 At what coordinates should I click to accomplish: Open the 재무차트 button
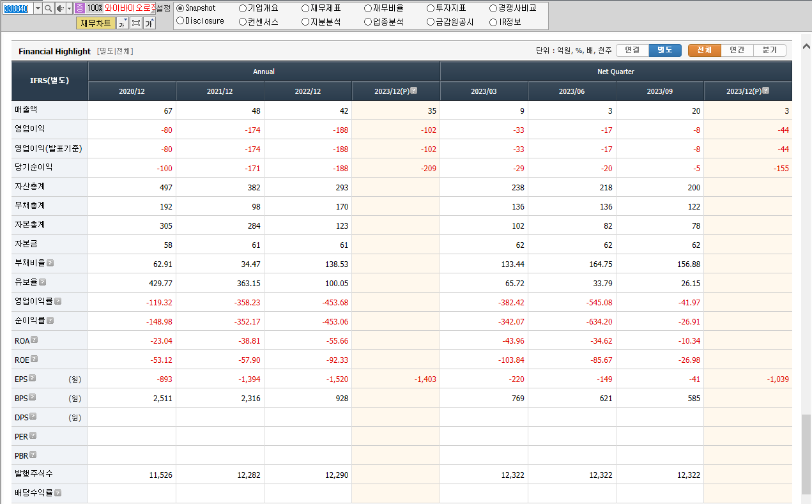(96, 23)
